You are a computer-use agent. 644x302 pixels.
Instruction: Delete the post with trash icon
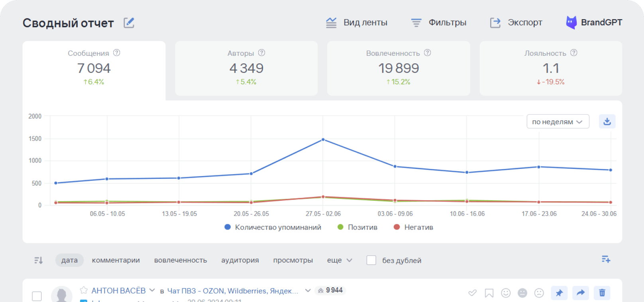pyautogui.click(x=602, y=293)
